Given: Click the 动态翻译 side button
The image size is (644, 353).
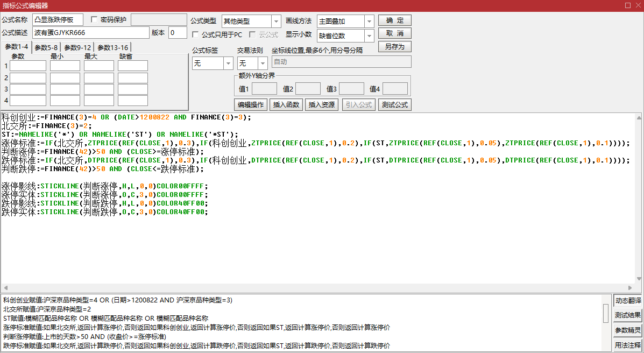Looking at the screenshot, I should click(x=628, y=300).
